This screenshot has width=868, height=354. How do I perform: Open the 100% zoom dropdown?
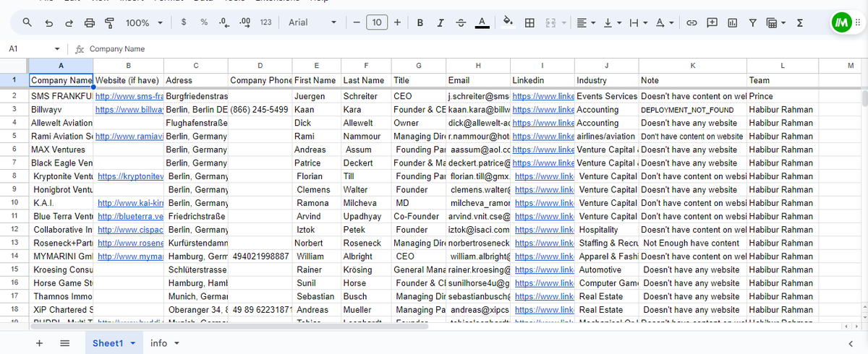click(144, 22)
